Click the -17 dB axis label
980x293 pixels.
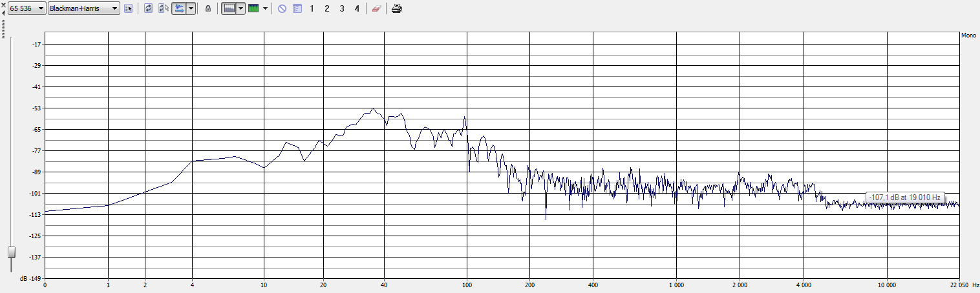[36, 44]
